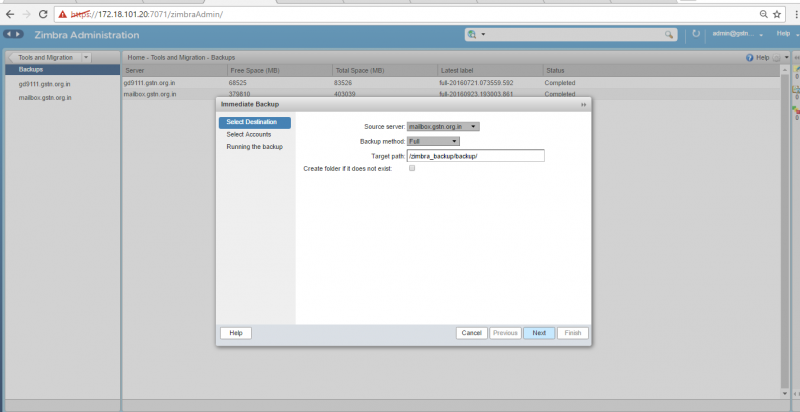Click the Next button
Viewport: 800px width, 412px height.
[539, 333]
